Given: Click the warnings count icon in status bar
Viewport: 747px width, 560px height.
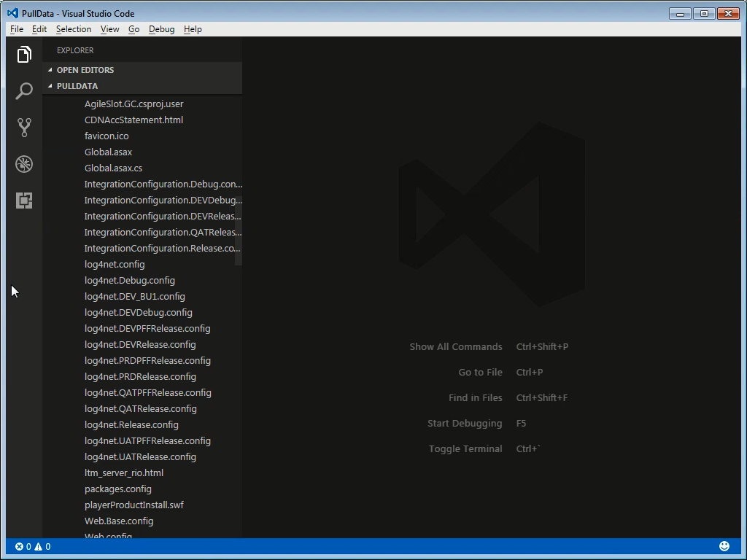Looking at the screenshot, I should pyautogui.click(x=38, y=547).
